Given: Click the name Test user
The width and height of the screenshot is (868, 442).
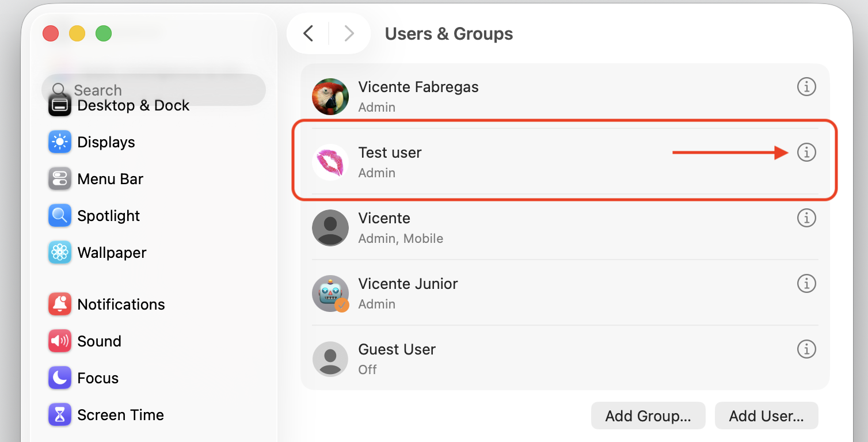Looking at the screenshot, I should [x=390, y=153].
